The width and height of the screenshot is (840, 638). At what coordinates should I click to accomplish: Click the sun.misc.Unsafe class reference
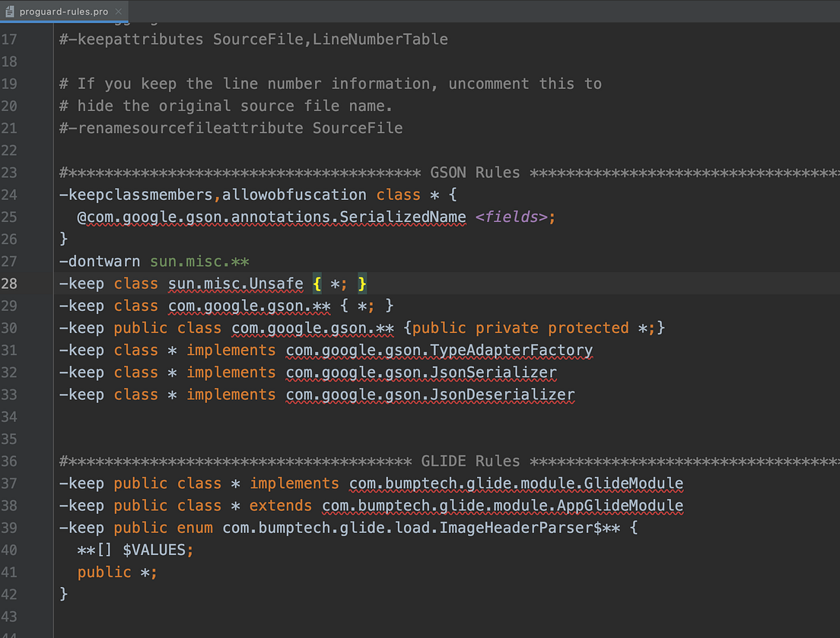[x=234, y=283]
